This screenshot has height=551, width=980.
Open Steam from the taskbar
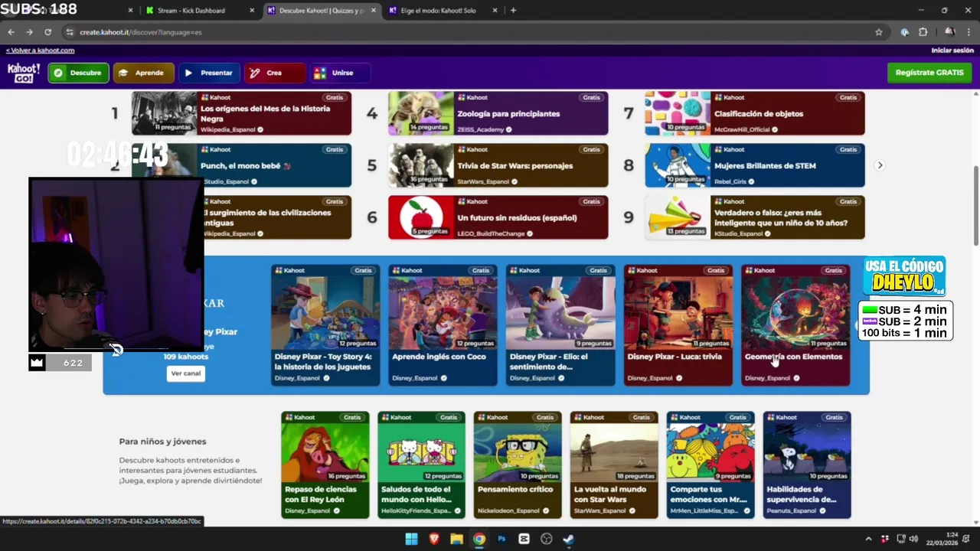pos(568,539)
